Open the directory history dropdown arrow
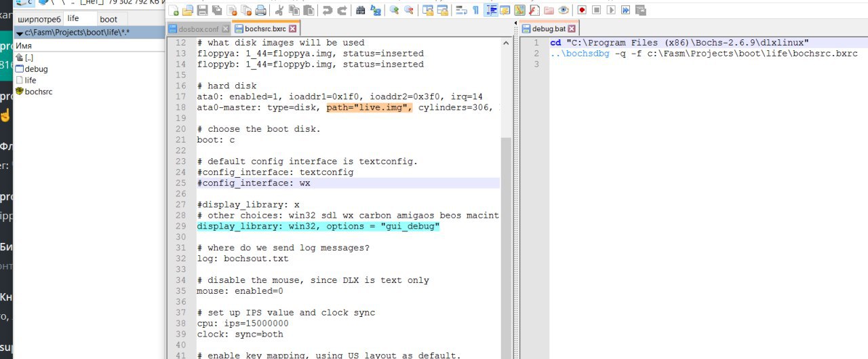This screenshot has width=868, height=359. pyautogui.click(x=19, y=33)
